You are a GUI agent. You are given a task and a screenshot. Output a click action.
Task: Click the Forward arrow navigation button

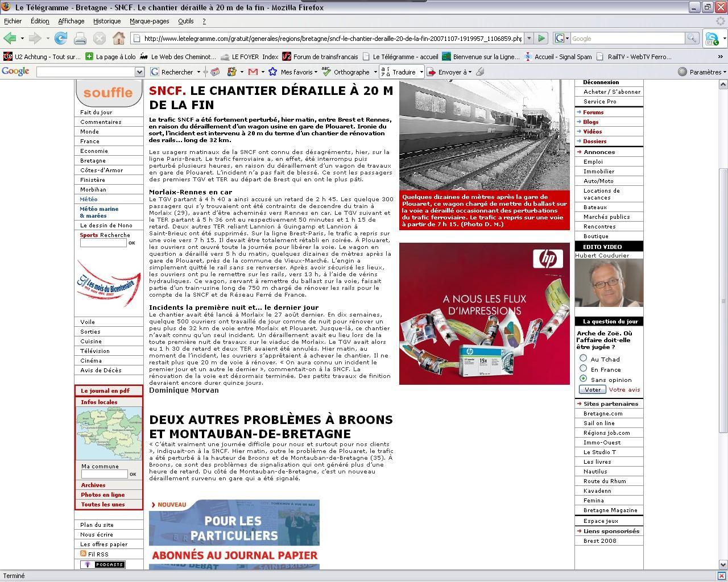(x=35, y=38)
